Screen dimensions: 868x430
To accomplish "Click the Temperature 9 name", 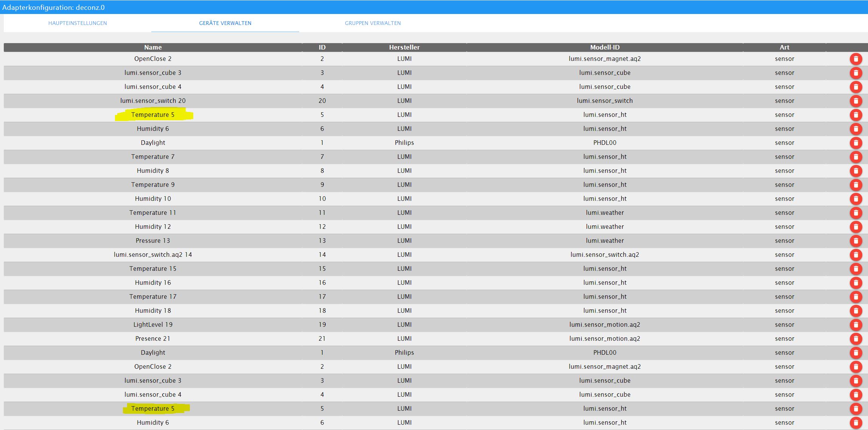I will coord(153,185).
